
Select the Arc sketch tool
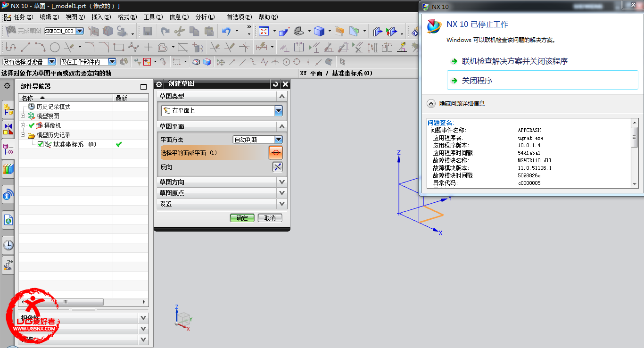tap(40, 47)
